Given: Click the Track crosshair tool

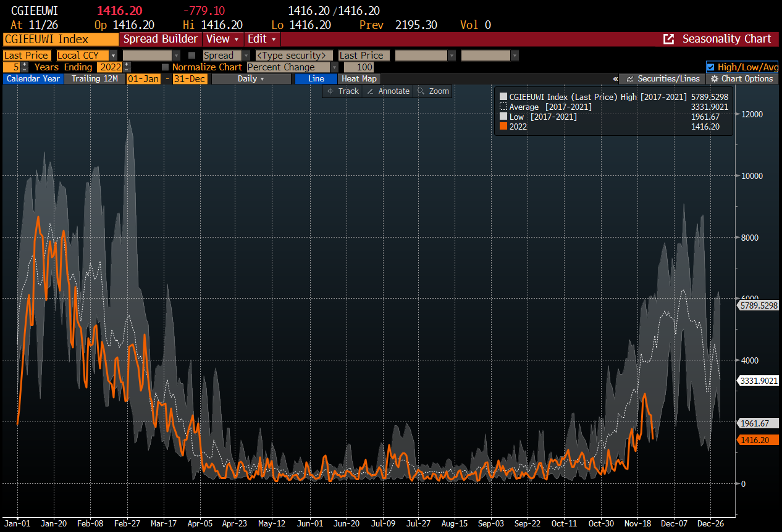Looking at the screenshot, I should (x=343, y=91).
